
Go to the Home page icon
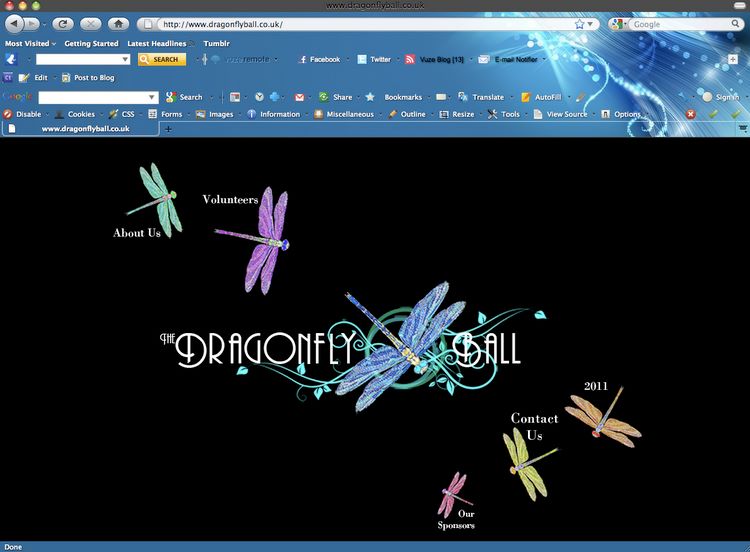point(119,23)
